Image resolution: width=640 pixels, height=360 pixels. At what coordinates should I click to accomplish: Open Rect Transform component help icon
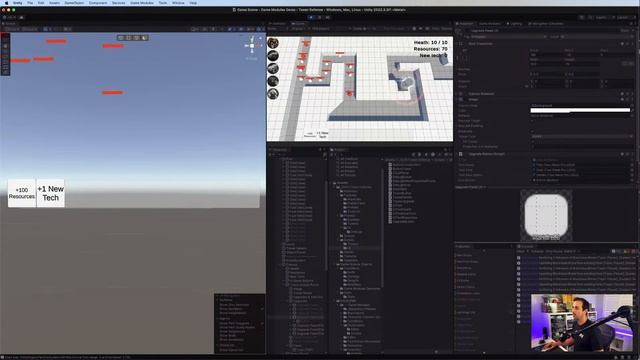tap(622, 44)
